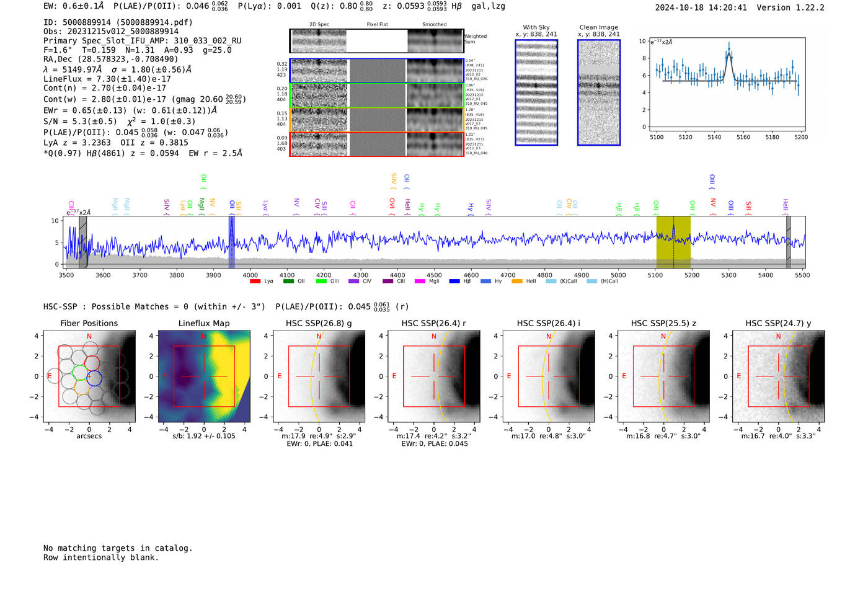
Task: Click the Smoothed column header
Action: pos(434,25)
